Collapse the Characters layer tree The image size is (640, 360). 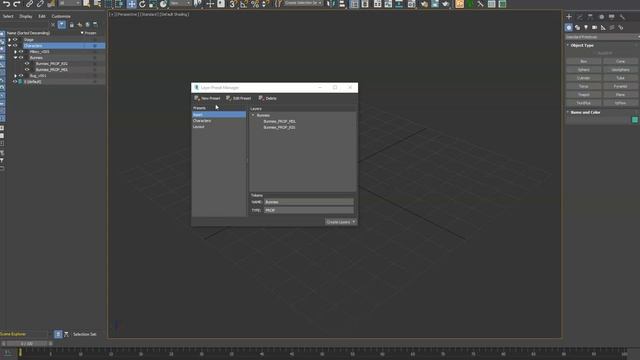pyautogui.click(x=9, y=46)
